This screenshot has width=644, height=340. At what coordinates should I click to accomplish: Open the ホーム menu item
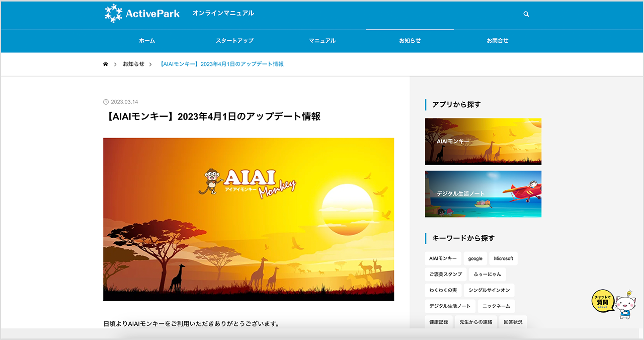click(x=147, y=41)
